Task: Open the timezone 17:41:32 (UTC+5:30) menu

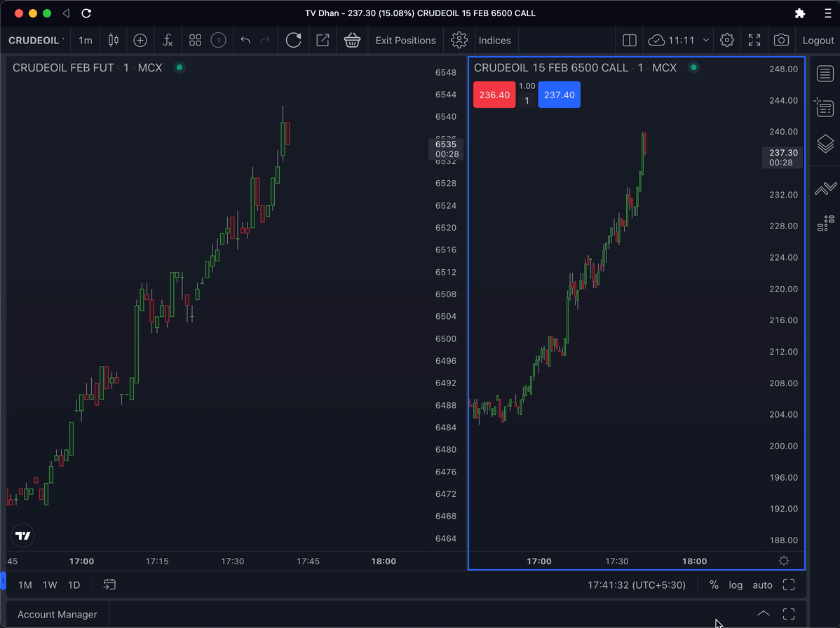Action: click(x=637, y=585)
